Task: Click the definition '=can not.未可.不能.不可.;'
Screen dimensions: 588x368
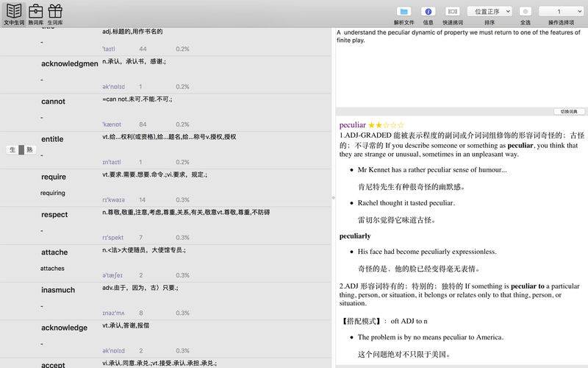Action: point(137,99)
